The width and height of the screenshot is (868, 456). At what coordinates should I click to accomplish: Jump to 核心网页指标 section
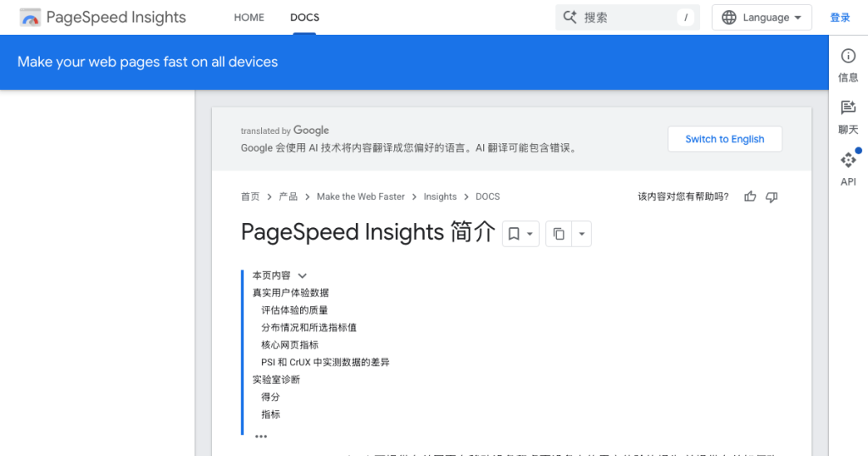pos(290,345)
